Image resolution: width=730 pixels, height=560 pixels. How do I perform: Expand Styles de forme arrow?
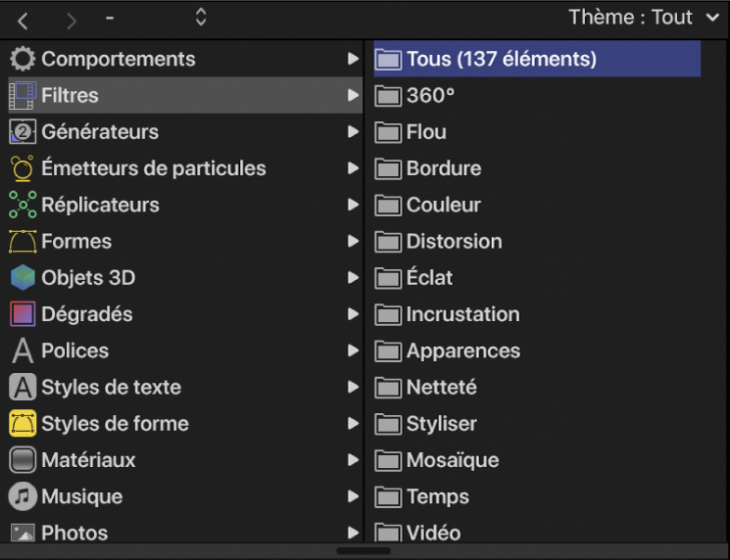[x=354, y=423]
